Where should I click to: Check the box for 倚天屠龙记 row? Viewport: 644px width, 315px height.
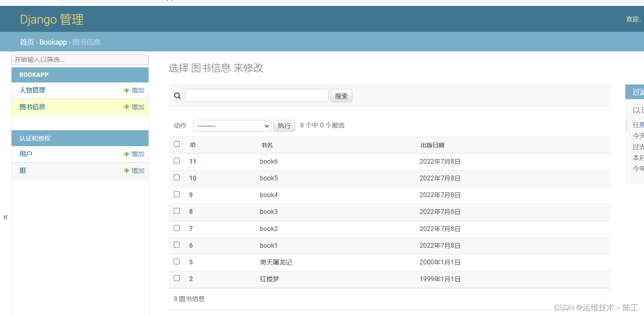177,262
